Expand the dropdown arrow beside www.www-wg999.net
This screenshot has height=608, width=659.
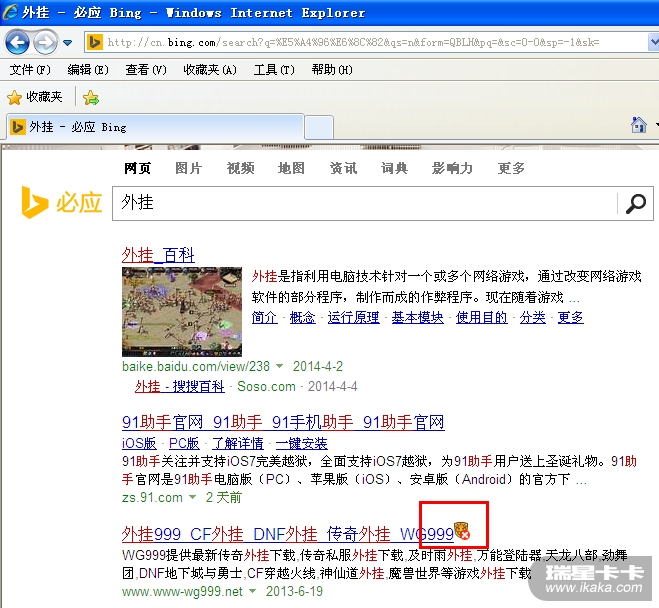[x=253, y=591]
